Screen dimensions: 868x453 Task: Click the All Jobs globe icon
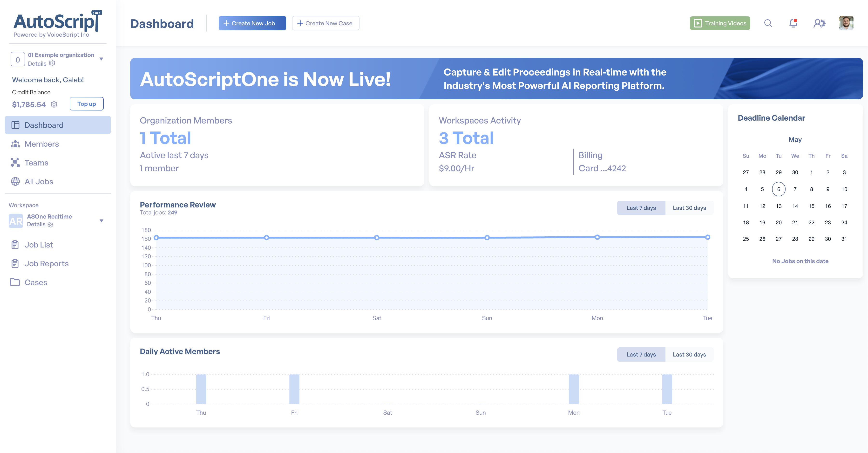pos(15,181)
